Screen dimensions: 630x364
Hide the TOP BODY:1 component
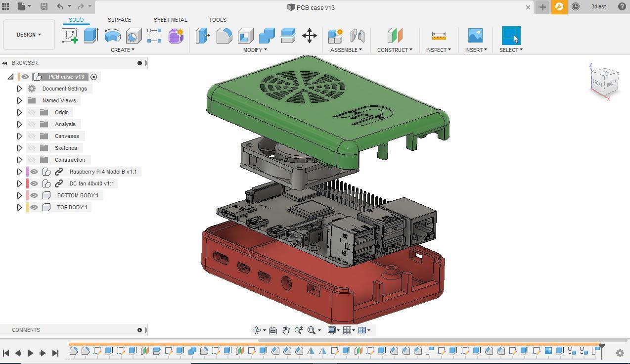(34, 207)
